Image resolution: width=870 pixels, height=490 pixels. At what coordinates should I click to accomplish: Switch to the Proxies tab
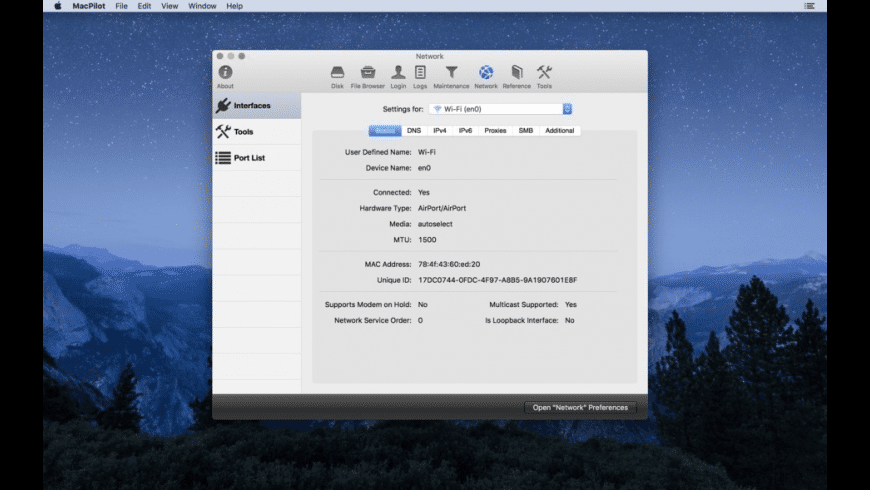click(495, 130)
